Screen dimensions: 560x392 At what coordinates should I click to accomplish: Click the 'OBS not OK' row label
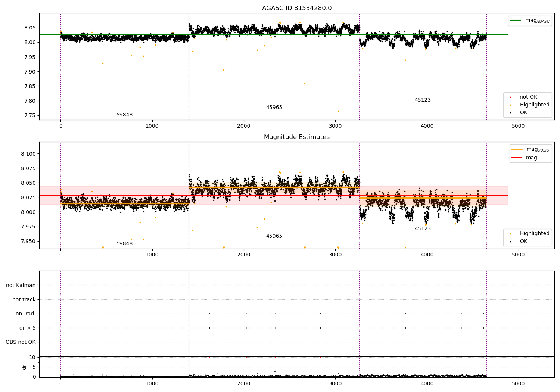[x=21, y=342]
